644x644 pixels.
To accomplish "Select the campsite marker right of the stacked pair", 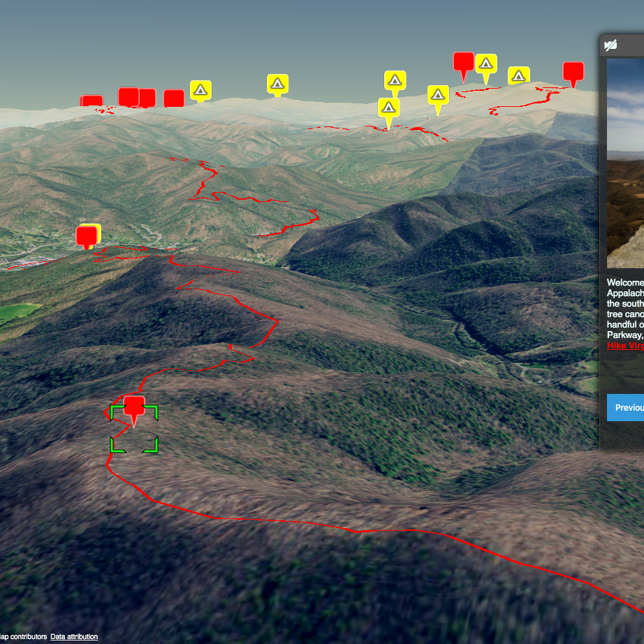I will [x=438, y=95].
